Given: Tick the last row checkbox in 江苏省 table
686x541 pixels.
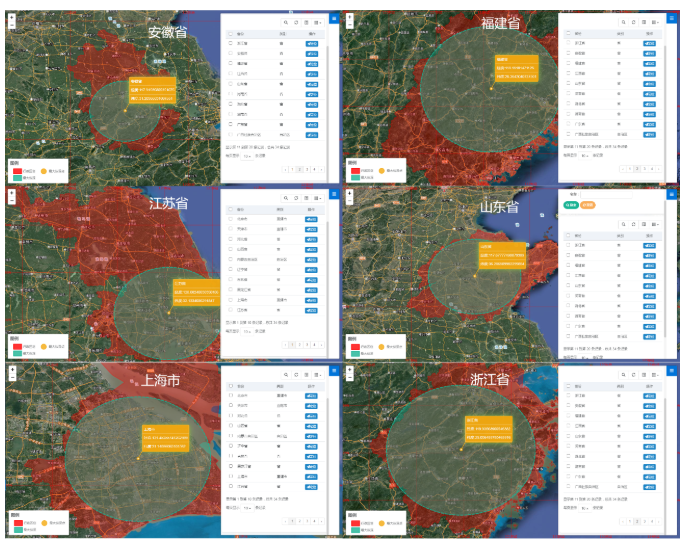Looking at the screenshot, I should click(x=231, y=310).
